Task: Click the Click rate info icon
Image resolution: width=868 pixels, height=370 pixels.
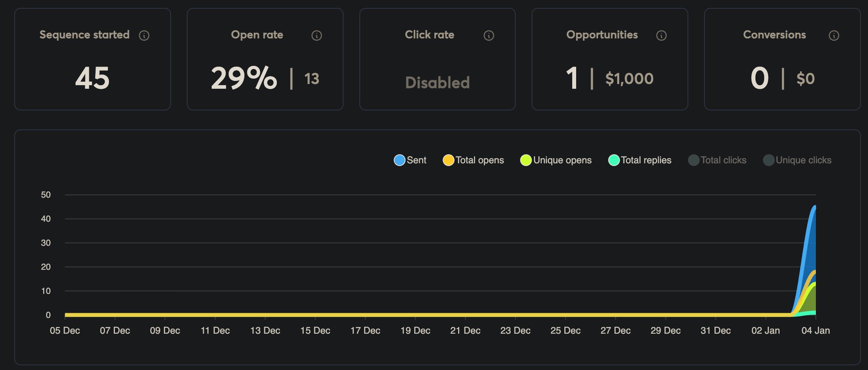Action: coord(488,36)
